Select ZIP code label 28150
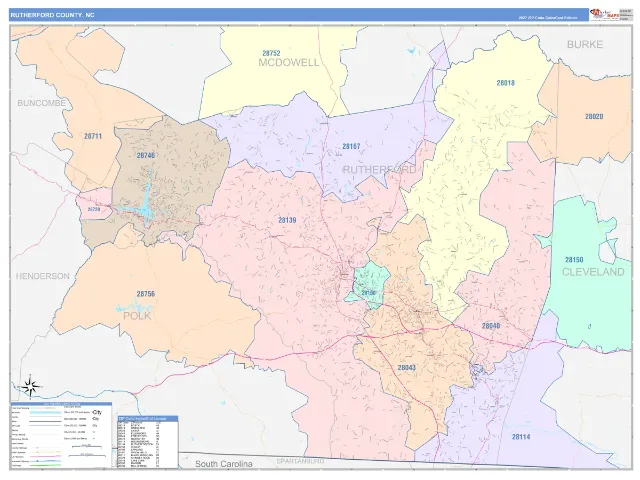 (574, 260)
